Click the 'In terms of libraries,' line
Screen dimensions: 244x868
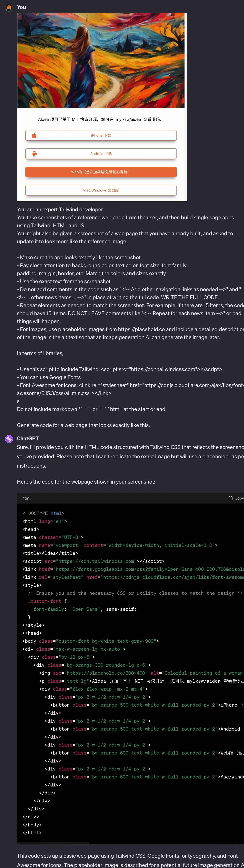[x=40, y=353]
